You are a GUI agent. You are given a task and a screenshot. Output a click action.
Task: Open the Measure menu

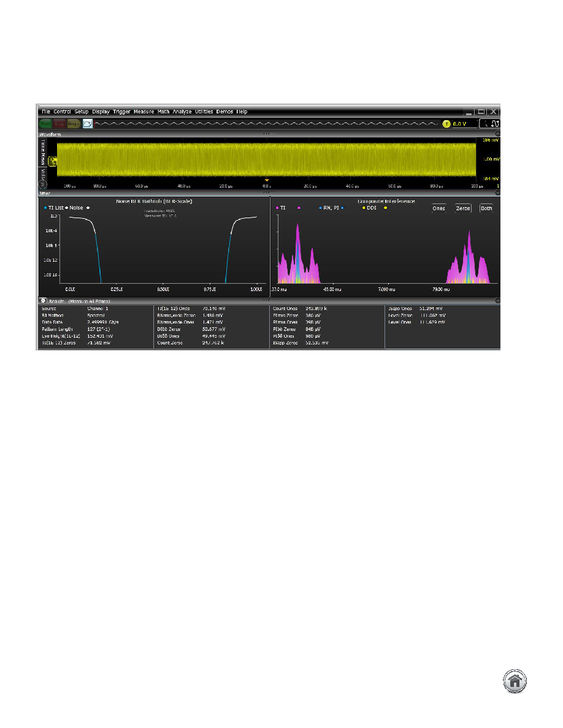coord(144,112)
